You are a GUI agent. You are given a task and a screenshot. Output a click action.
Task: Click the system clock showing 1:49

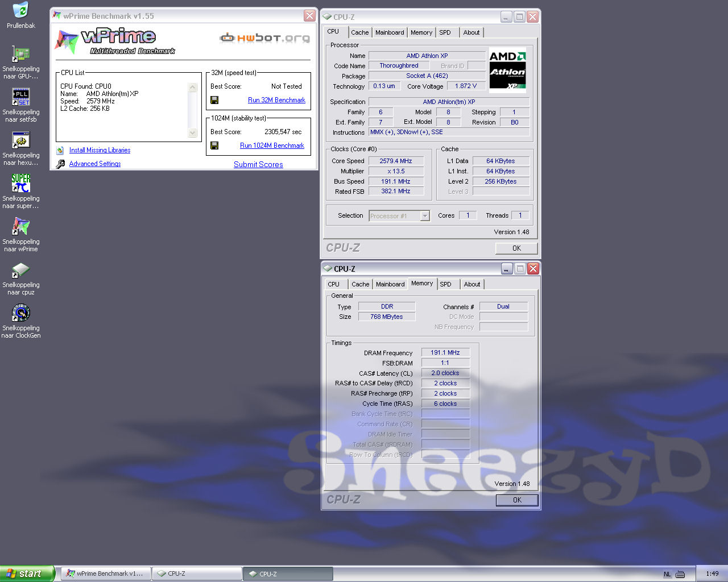[712, 574]
